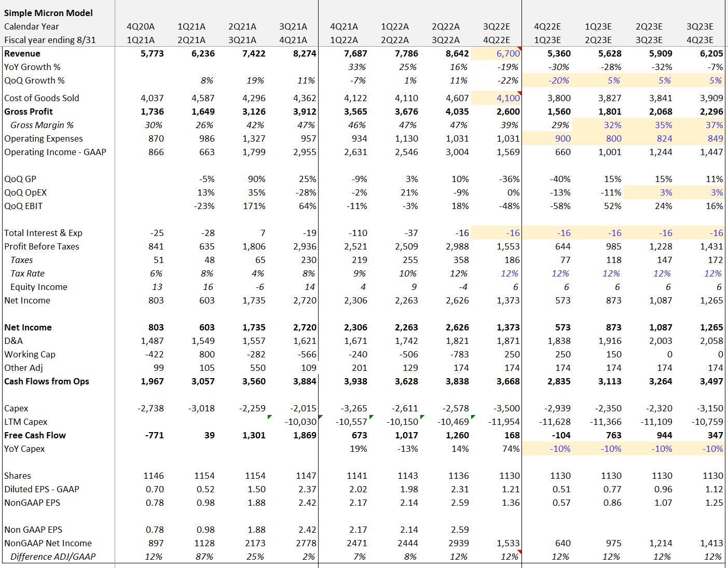Select the 'Non GAAP EPS' row label
This screenshot has width=728, height=568.
pyautogui.click(x=33, y=530)
